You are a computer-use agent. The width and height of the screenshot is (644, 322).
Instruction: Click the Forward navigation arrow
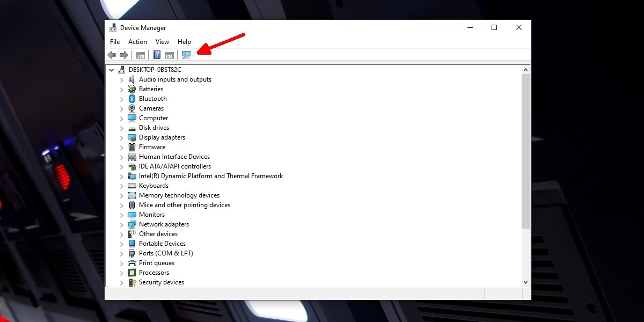click(x=123, y=54)
